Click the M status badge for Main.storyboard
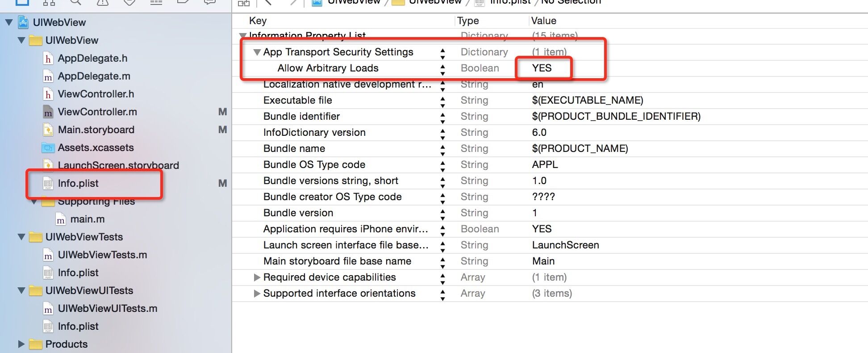This screenshot has width=868, height=353. [222, 130]
